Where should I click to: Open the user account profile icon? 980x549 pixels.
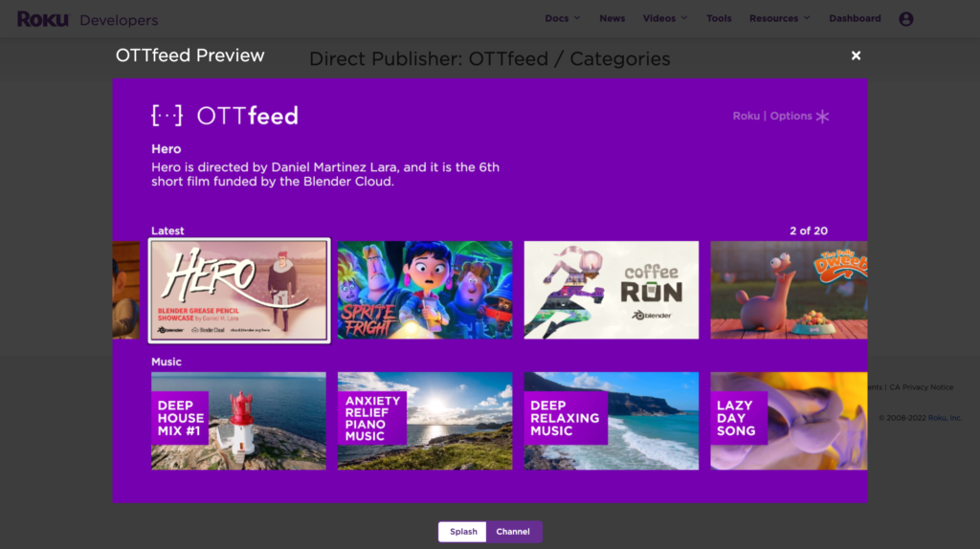coord(905,19)
